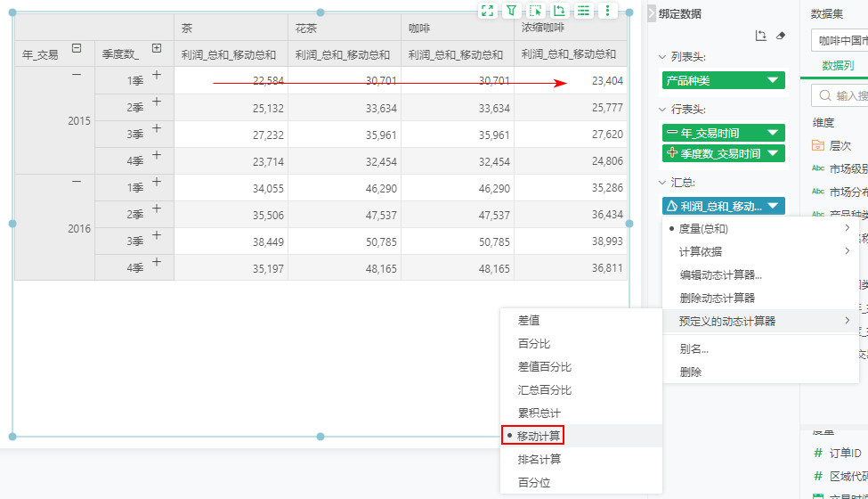Click cell value 22,584
This screenshot has height=499, width=868.
pyautogui.click(x=268, y=81)
